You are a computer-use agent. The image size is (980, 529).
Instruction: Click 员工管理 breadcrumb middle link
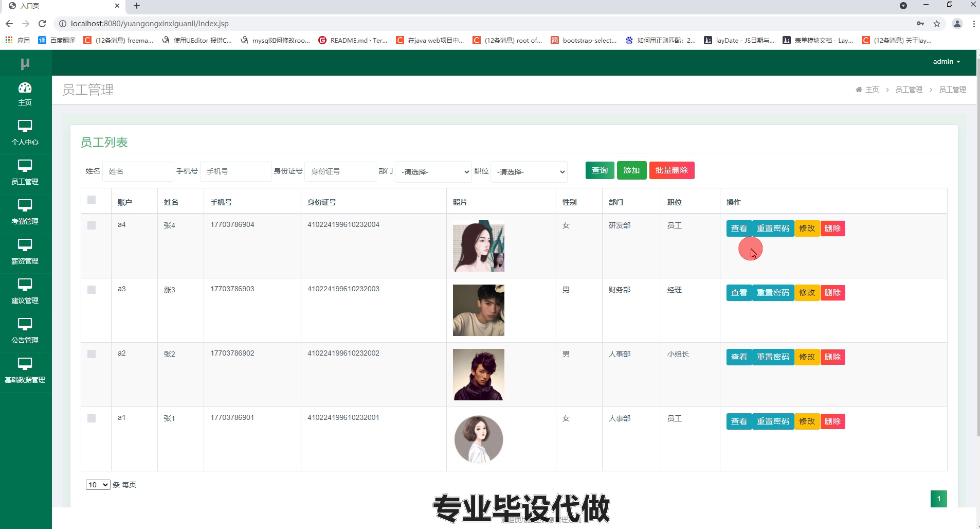(909, 90)
